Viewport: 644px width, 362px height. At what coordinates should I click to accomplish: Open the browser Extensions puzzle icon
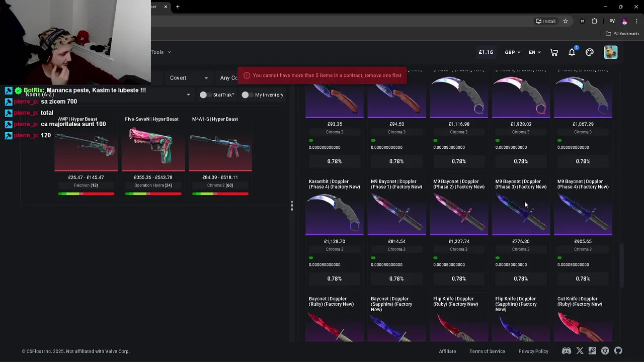pos(595,21)
